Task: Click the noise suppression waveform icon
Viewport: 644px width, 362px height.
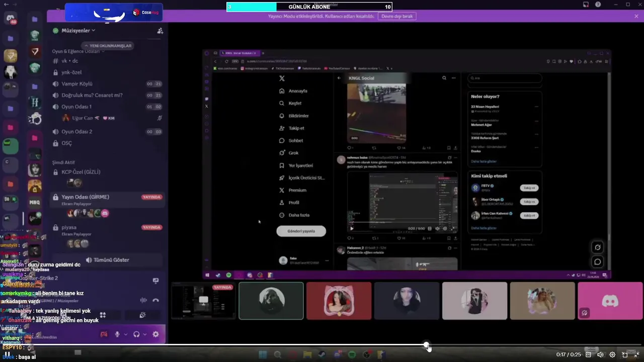Action: tap(143, 300)
